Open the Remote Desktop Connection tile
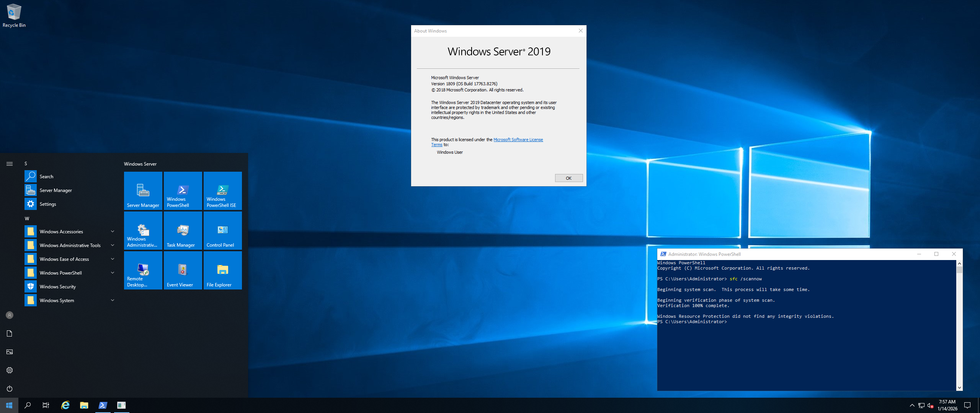The height and width of the screenshot is (413, 980). coord(143,270)
